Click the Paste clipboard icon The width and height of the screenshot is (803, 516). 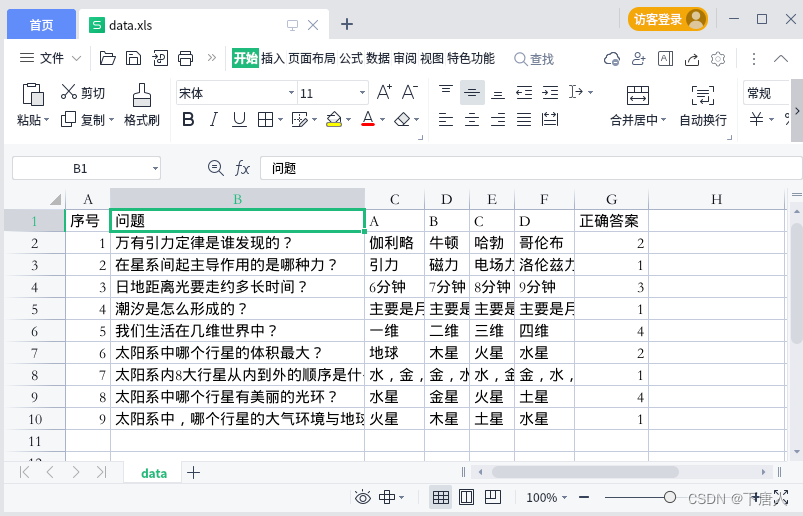point(33,94)
